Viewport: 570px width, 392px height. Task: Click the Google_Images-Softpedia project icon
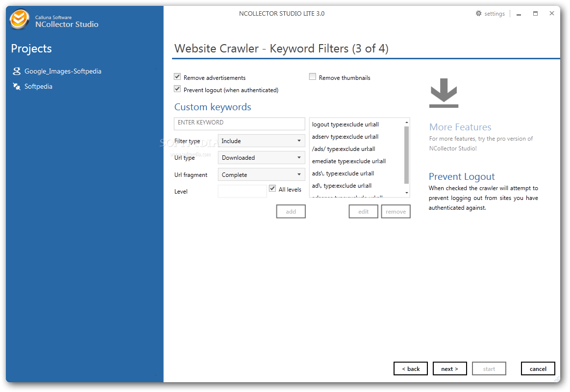[x=17, y=71]
